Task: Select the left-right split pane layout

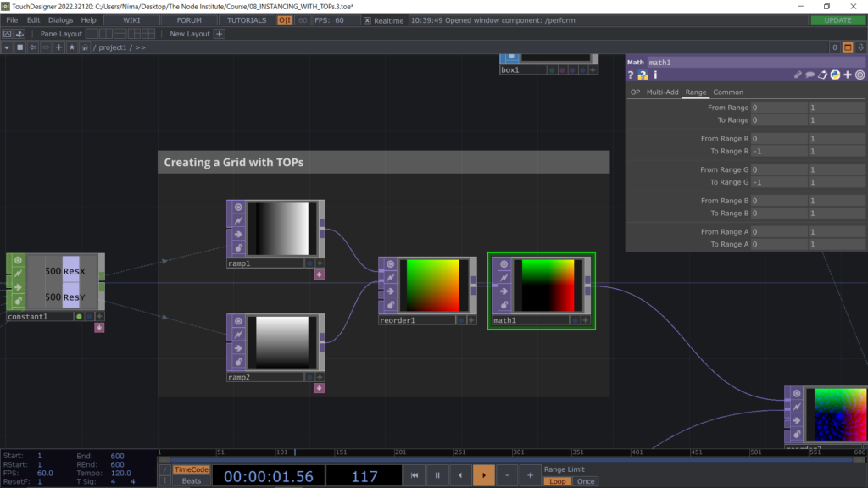Action: point(106,34)
